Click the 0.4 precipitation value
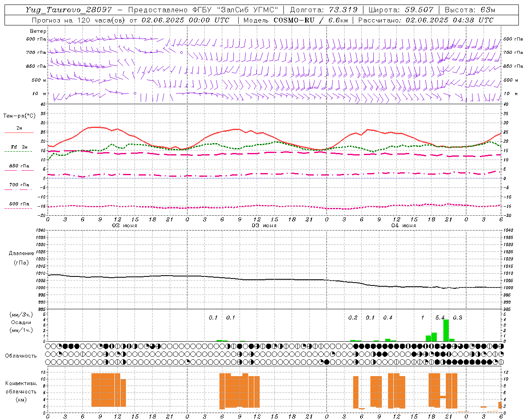This screenshot has height=420, width=525. 388,317
